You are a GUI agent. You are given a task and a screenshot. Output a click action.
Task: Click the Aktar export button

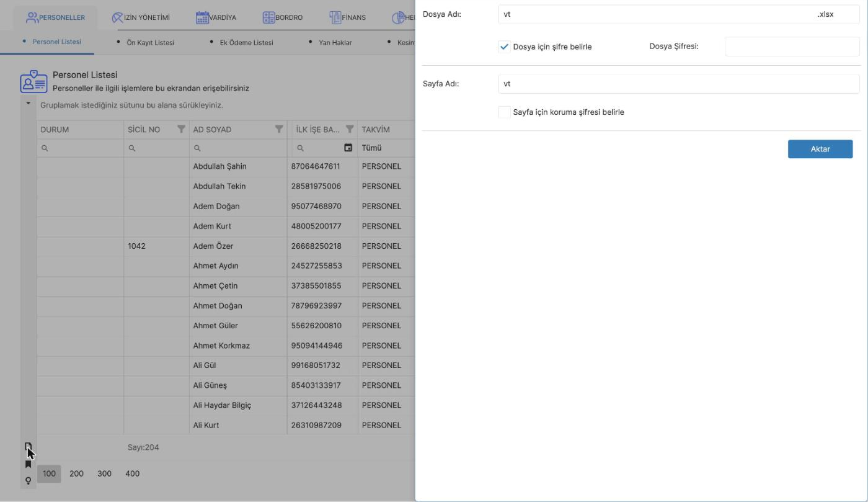coord(820,149)
